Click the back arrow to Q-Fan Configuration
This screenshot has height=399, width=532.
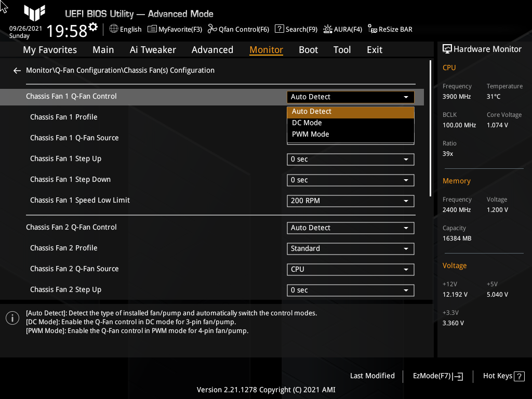point(17,70)
